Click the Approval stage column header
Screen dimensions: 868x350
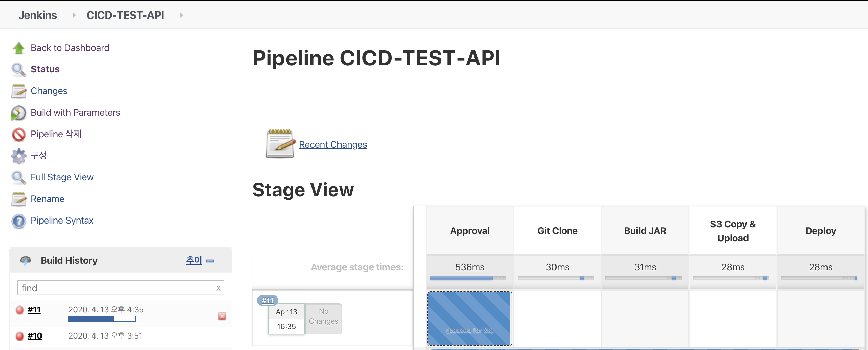[x=469, y=231]
